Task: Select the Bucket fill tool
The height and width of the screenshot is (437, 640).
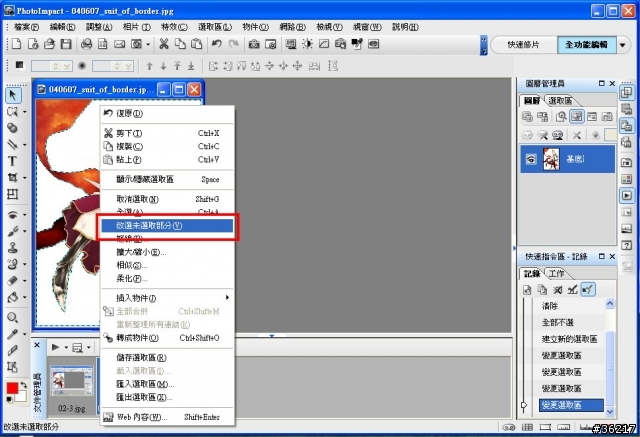Action: click(12, 297)
